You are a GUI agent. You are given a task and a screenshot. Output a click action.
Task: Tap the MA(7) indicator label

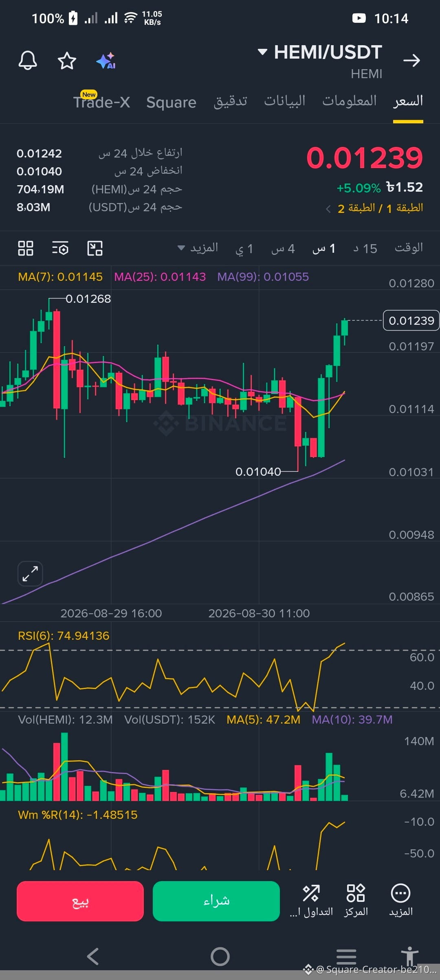point(60,277)
